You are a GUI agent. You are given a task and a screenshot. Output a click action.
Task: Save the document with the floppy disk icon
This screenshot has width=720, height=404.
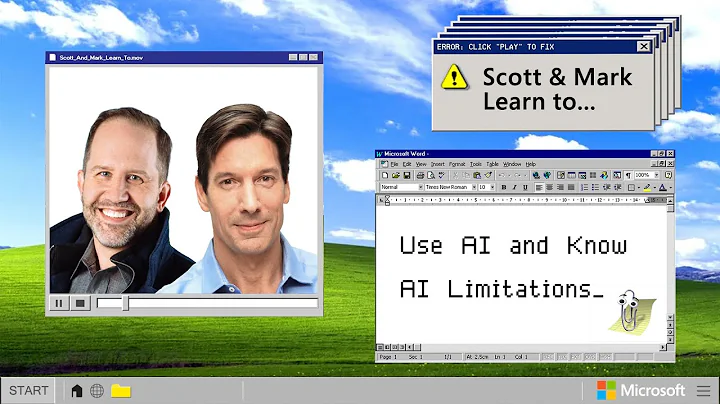coord(407,175)
